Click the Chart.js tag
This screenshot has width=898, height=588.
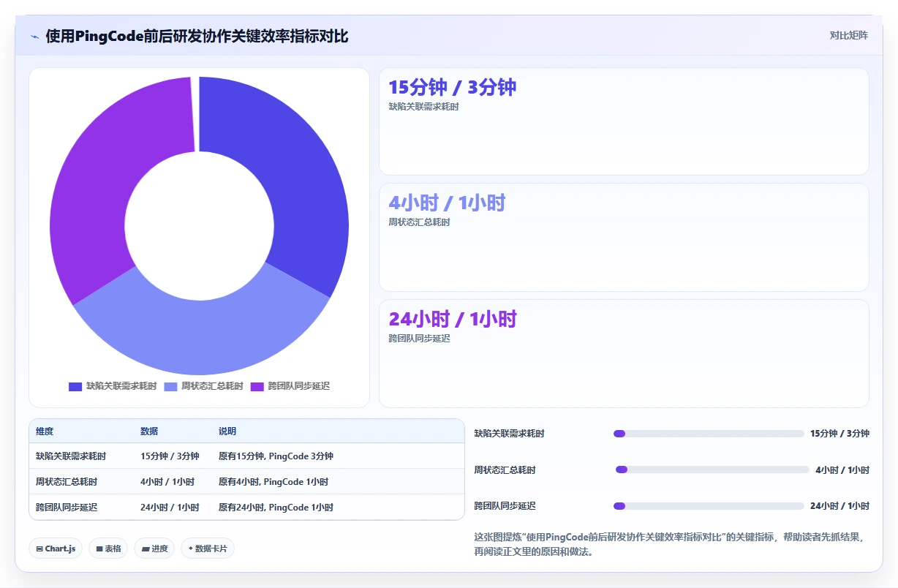pos(56,549)
